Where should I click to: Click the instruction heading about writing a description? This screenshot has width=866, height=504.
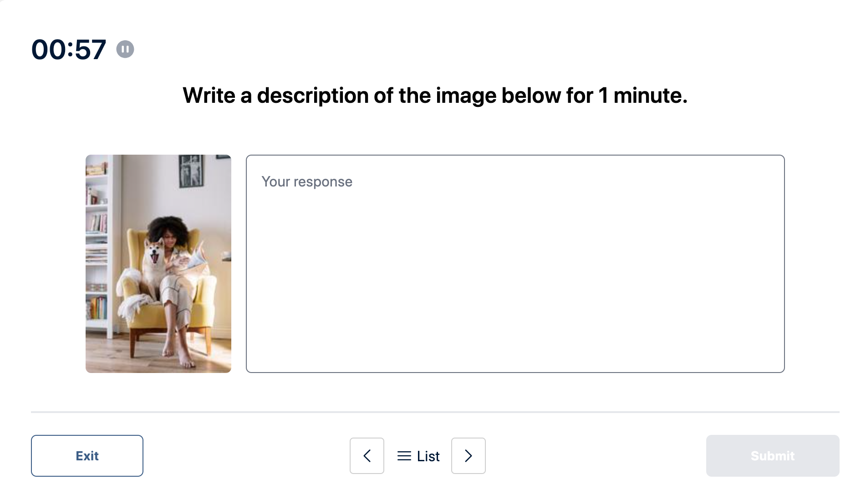[435, 96]
